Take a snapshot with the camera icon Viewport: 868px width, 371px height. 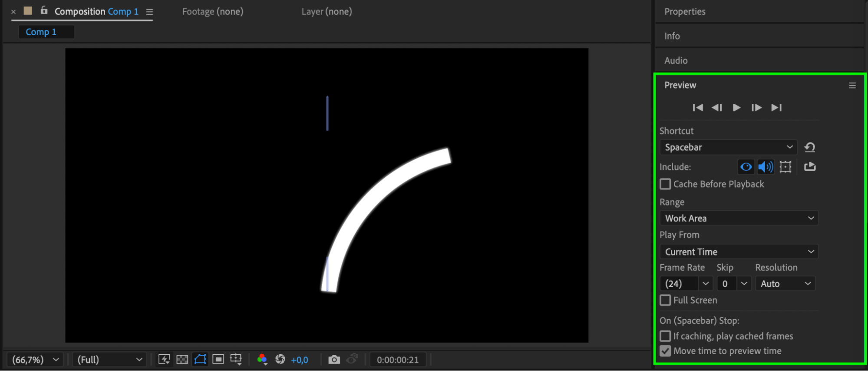click(x=334, y=359)
